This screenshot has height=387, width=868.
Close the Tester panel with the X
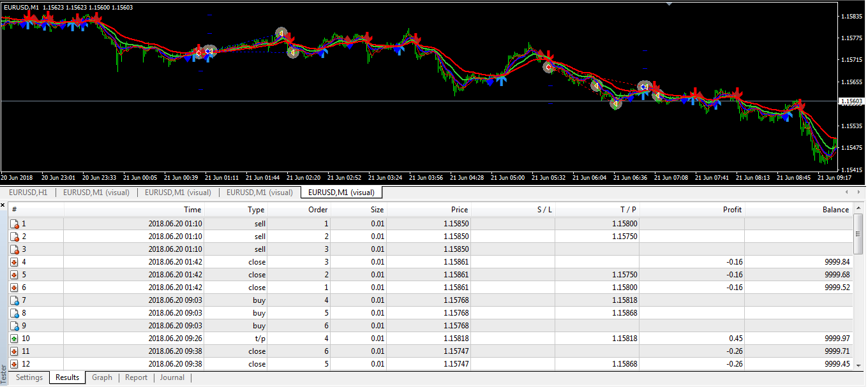click(x=3, y=205)
